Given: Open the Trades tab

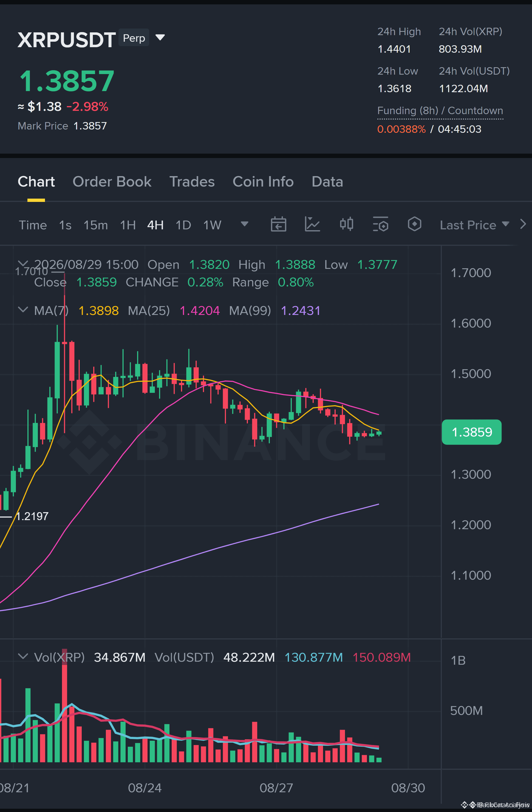Looking at the screenshot, I should pos(192,182).
